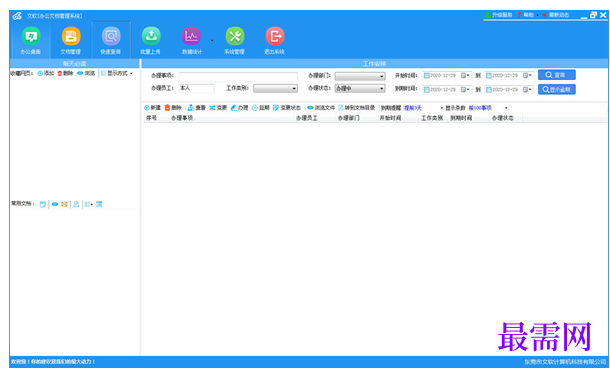The image size is (610, 368).
Task: Sort by 到期时间 column header
Action: tap(468, 118)
